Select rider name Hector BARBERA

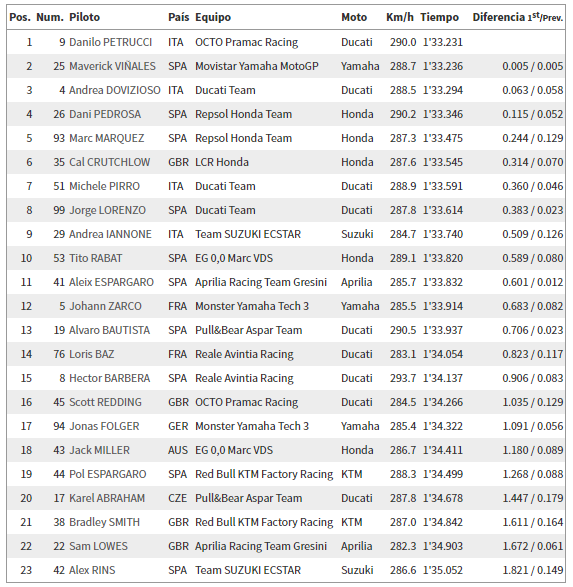tap(110, 378)
